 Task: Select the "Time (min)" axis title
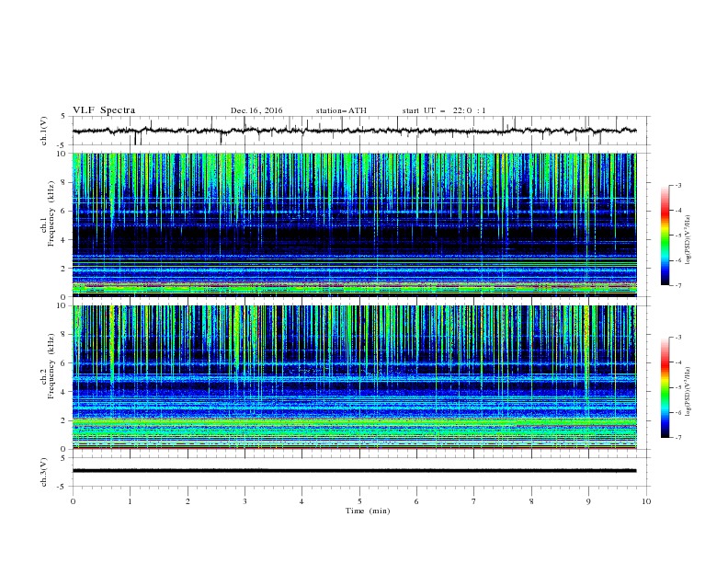368,511
